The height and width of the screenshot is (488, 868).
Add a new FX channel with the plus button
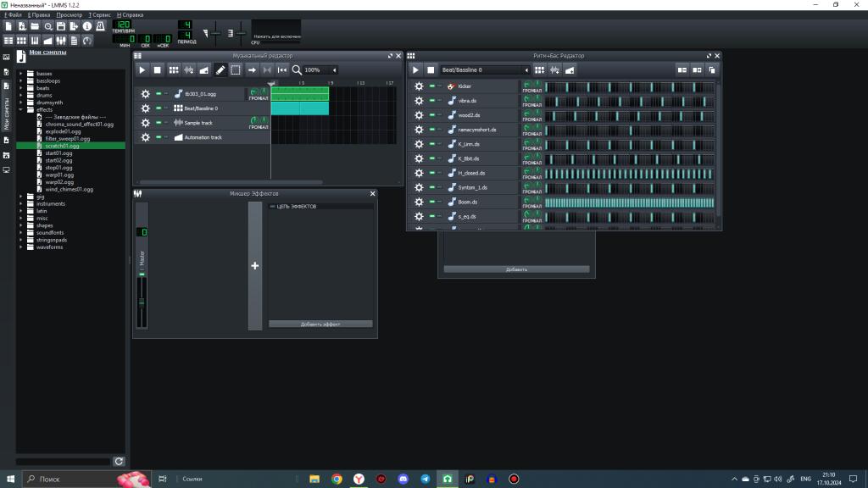[x=254, y=265]
